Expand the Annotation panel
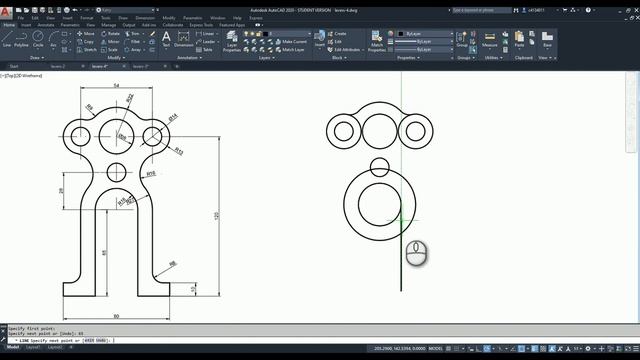The image size is (640, 360). coord(189,58)
